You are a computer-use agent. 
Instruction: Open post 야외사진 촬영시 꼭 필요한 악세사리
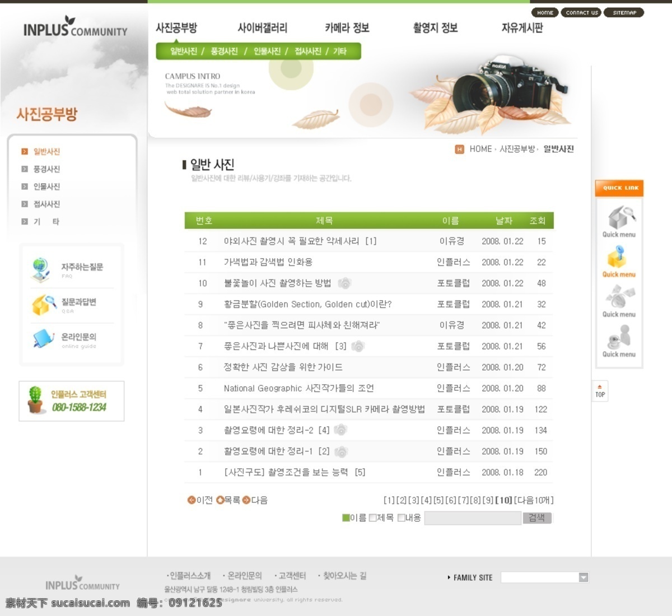point(300,241)
